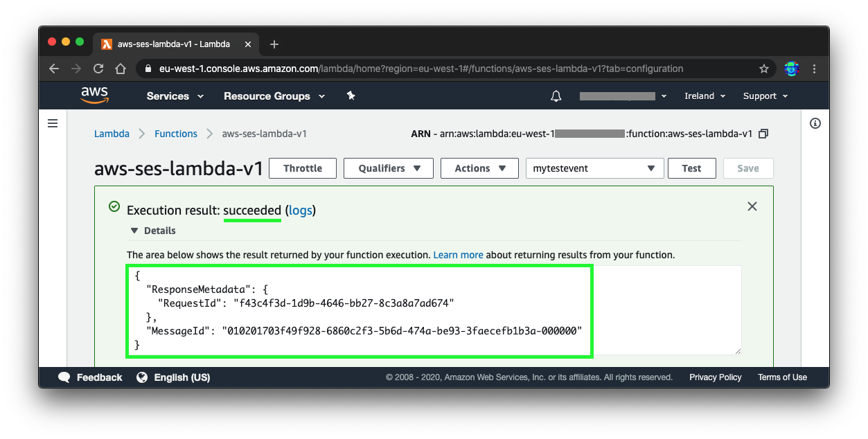868x439 pixels.
Task: Open the Qualifiers dropdown
Action: pyautogui.click(x=388, y=168)
